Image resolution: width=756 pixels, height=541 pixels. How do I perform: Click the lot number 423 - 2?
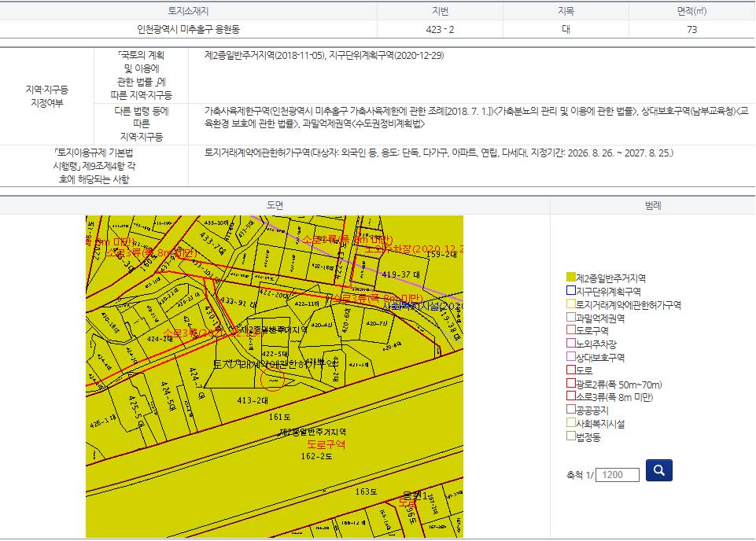click(x=441, y=29)
